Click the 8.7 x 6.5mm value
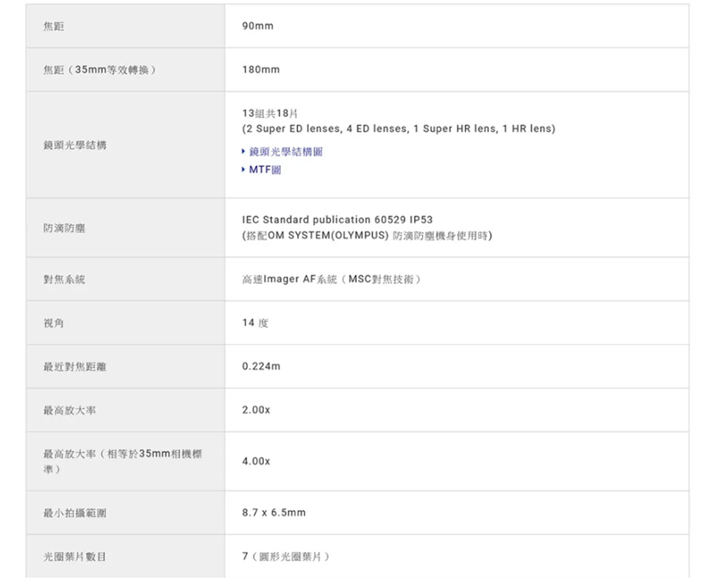Image resolution: width=728 pixels, height=585 pixels. click(273, 512)
